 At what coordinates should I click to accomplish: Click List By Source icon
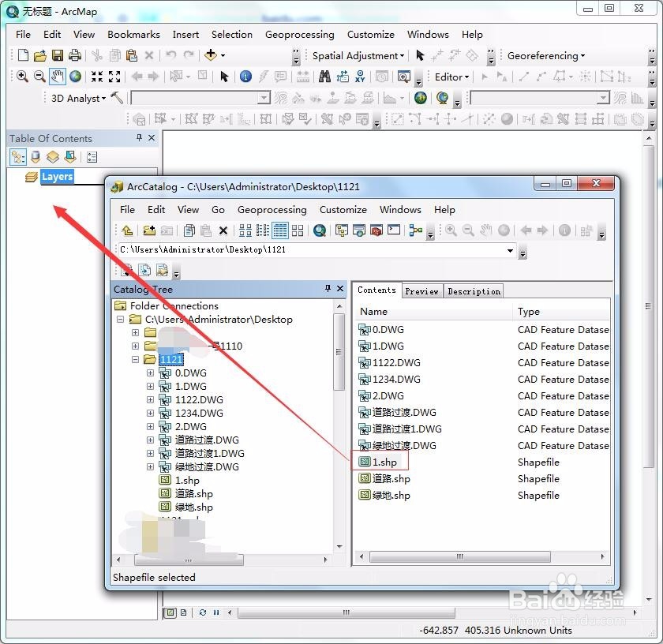click(36, 157)
